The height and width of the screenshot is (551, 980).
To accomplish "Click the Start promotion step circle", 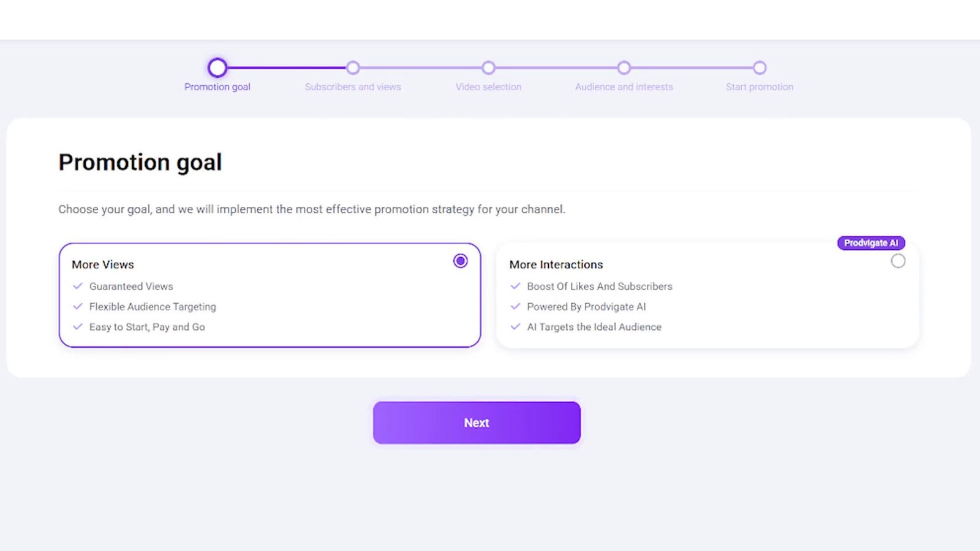I will [x=759, y=67].
